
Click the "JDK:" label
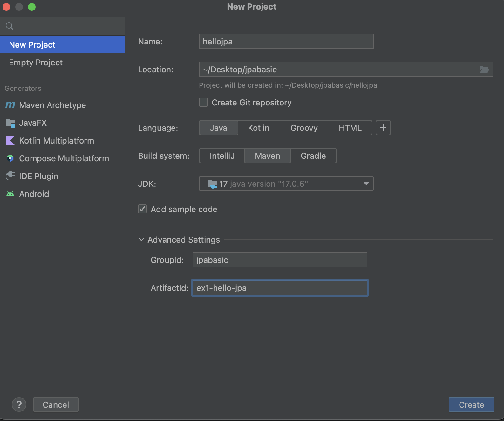(147, 184)
